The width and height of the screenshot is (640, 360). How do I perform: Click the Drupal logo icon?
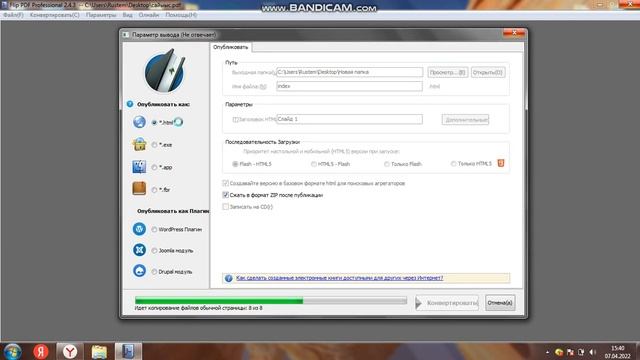(x=139, y=271)
